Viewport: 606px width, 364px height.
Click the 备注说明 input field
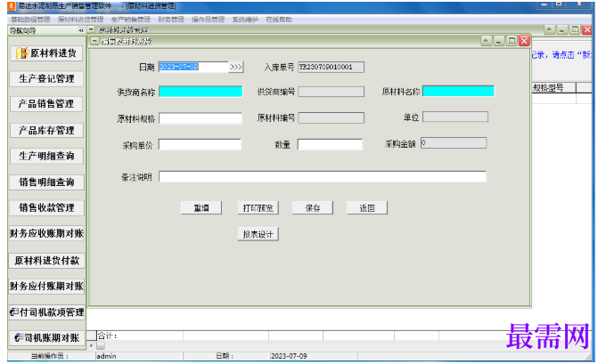coord(323,177)
